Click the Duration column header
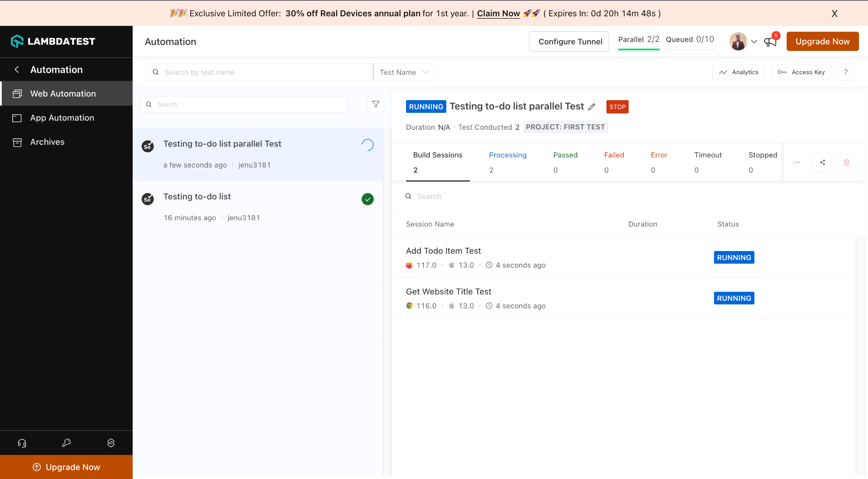This screenshot has width=868, height=479. (643, 224)
